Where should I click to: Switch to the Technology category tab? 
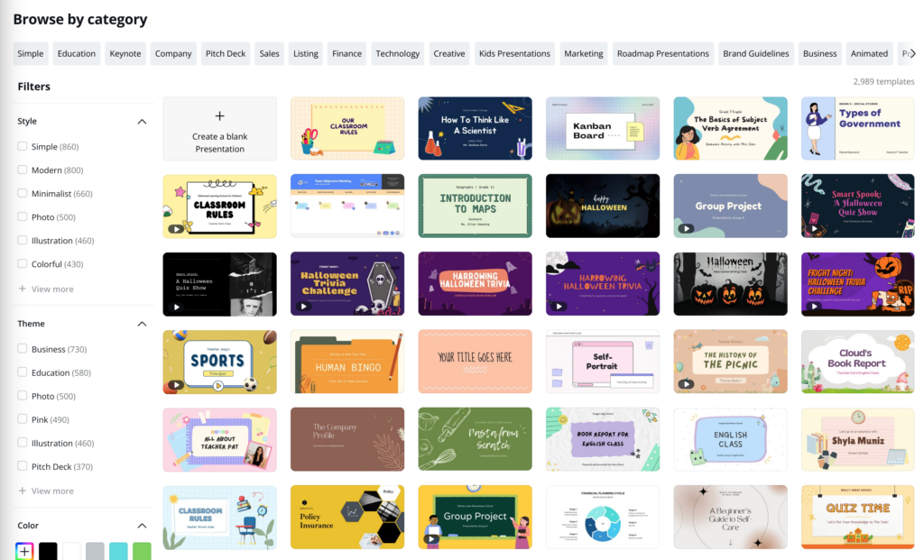point(397,53)
